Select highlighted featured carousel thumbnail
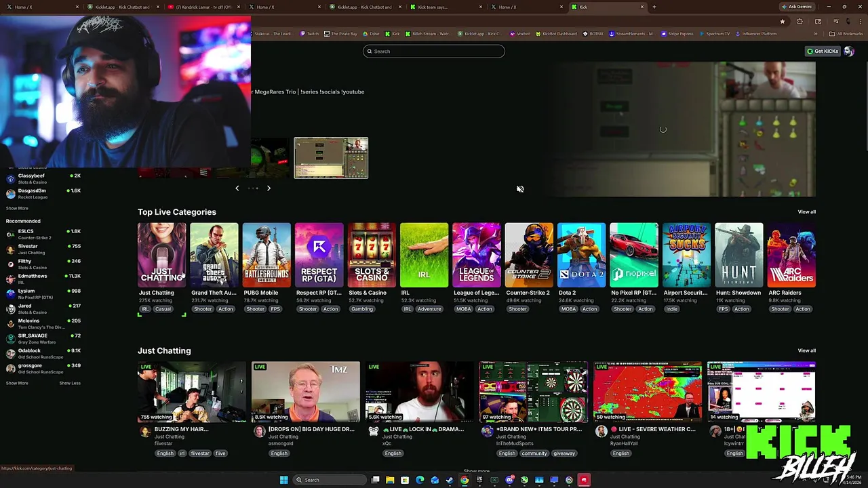The width and height of the screenshot is (868, 488). [331, 158]
